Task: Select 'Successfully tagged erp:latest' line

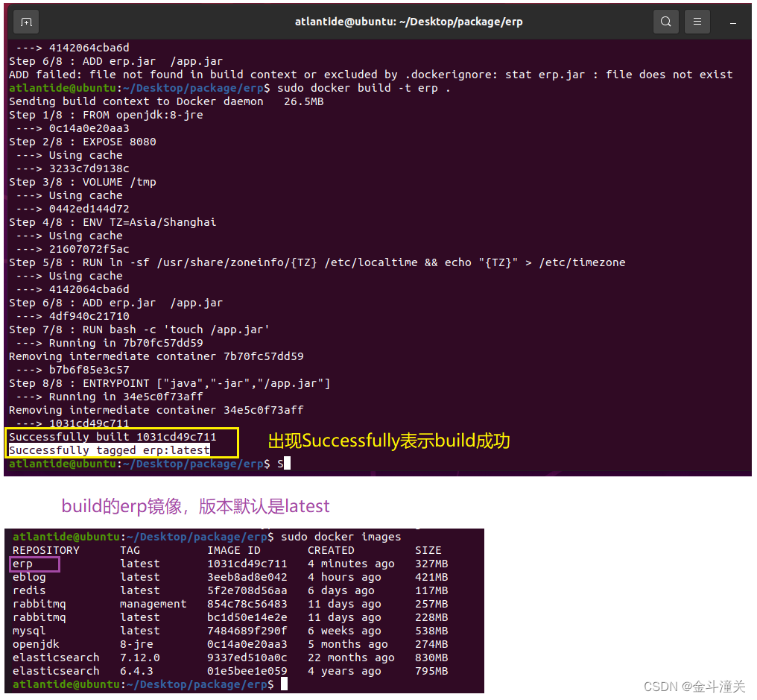Action: click(x=109, y=450)
